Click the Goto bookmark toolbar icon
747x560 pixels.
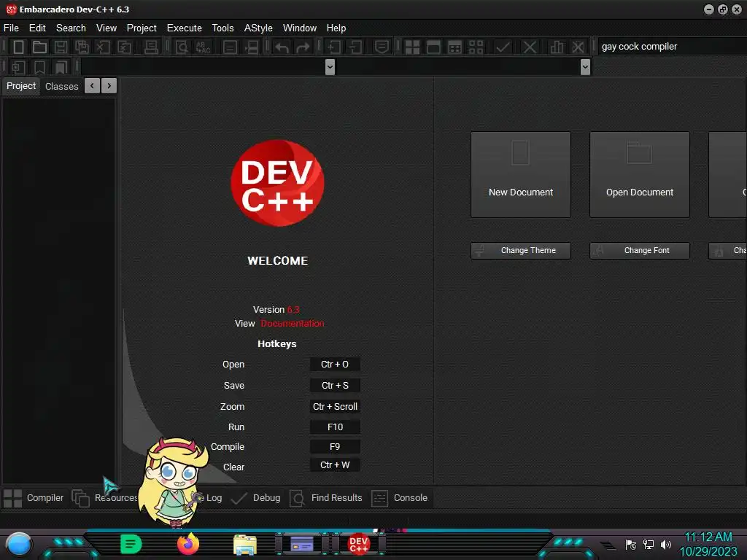coord(61,67)
